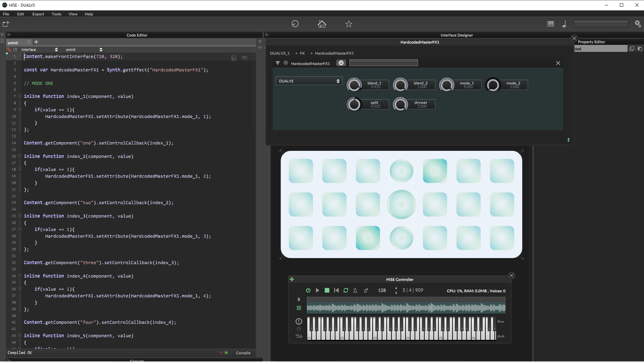Open the File menu
The image size is (644, 362).
(x=6, y=14)
